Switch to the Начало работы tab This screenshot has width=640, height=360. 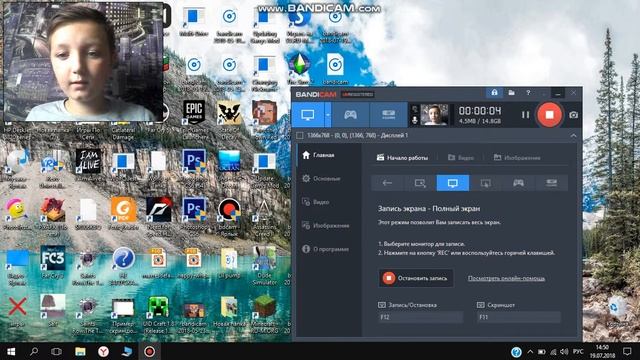[402, 158]
